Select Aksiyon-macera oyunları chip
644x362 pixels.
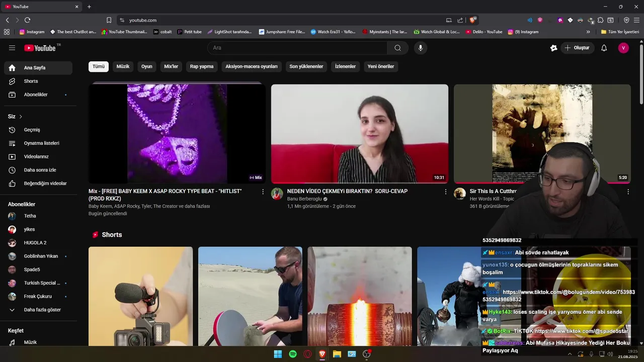tap(252, 66)
